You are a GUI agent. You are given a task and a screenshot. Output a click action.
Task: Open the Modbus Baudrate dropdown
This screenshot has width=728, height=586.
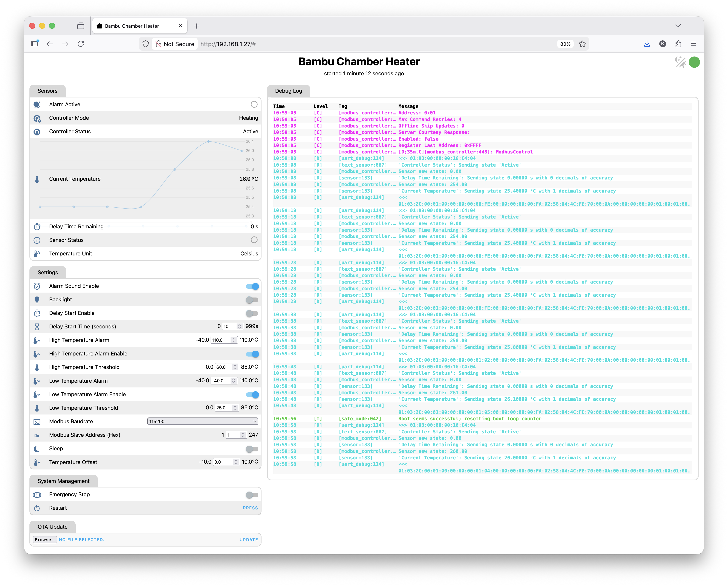[x=203, y=421]
